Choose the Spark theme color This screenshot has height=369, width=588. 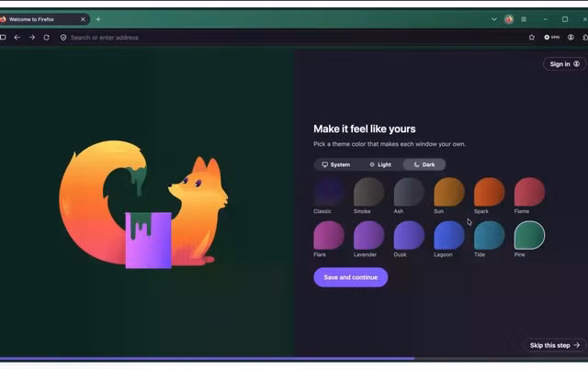point(490,192)
